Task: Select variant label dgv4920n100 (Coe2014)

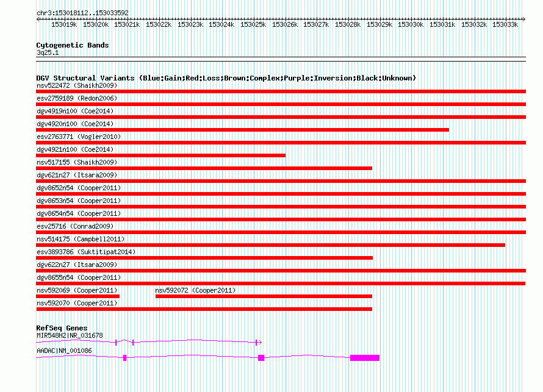Action: click(x=75, y=124)
